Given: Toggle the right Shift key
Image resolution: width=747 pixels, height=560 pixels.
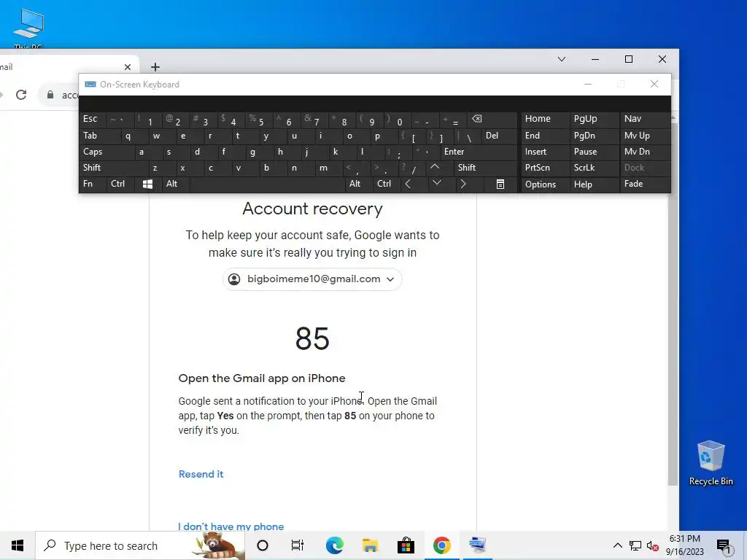Looking at the screenshot, I should coord(485,168).
